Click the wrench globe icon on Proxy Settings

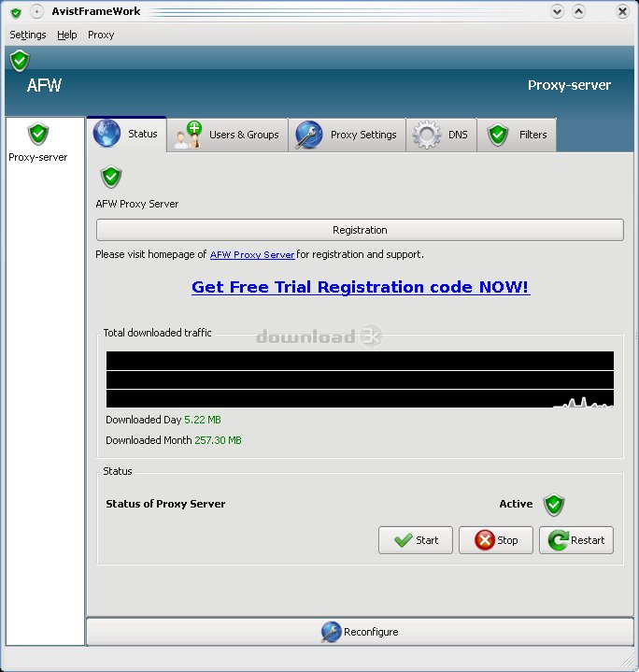point(309,135)
